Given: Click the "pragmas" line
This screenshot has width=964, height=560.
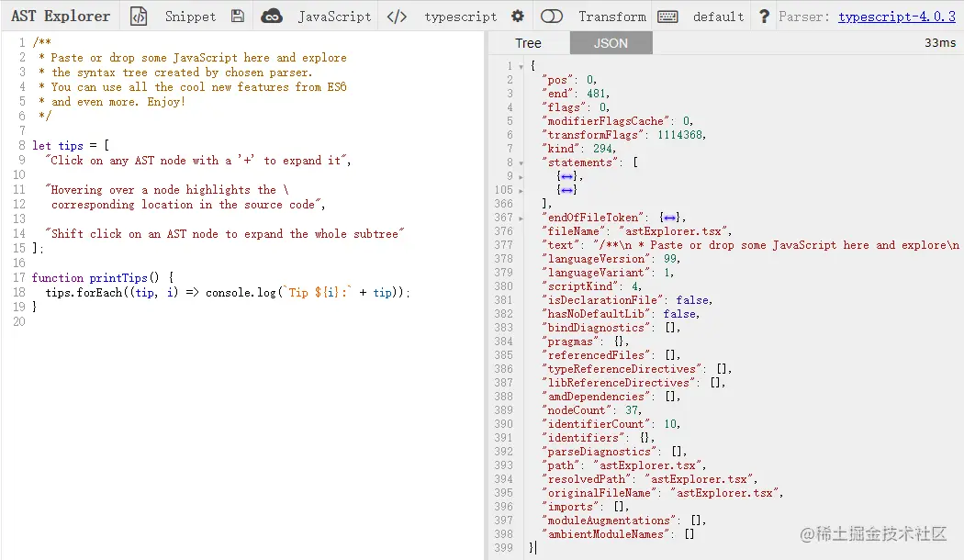Looking at the screenshot, I should point(585,342).
